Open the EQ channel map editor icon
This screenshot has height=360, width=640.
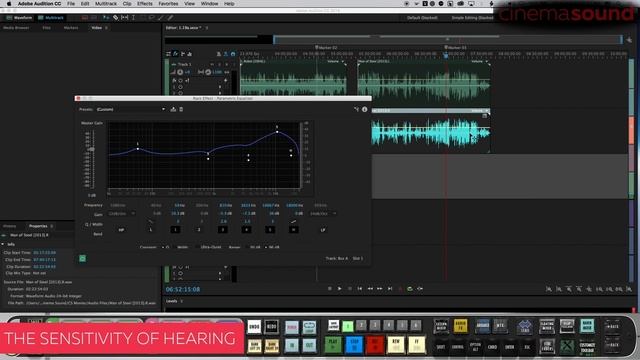(x=356, y=109)
